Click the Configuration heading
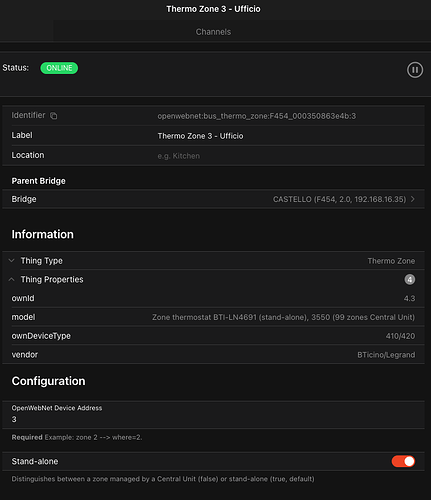Screen dimensions: 431x500 click(48, 381)
